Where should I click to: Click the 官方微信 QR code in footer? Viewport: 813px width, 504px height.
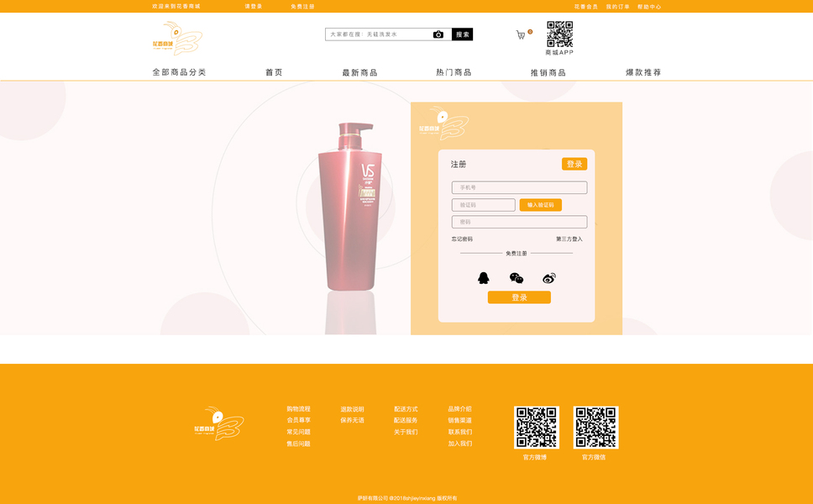pyautogui.click(x=595, y=428)
